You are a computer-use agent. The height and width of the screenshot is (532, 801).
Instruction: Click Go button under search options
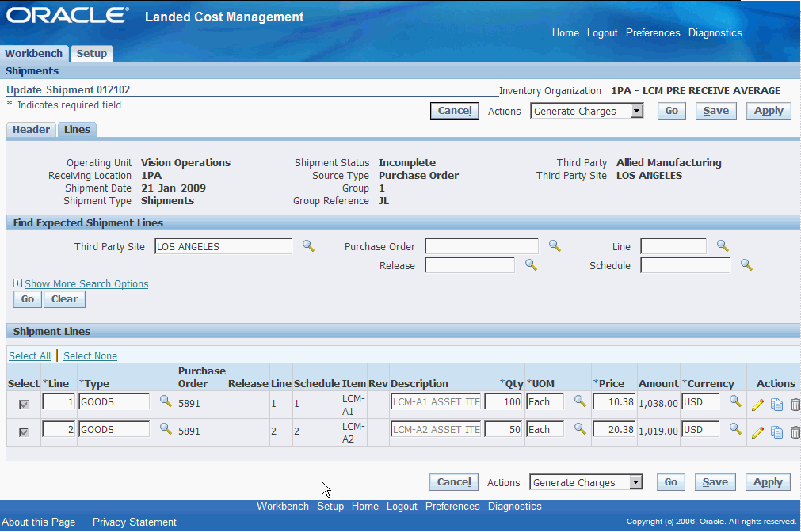click(x=28, y=299)
